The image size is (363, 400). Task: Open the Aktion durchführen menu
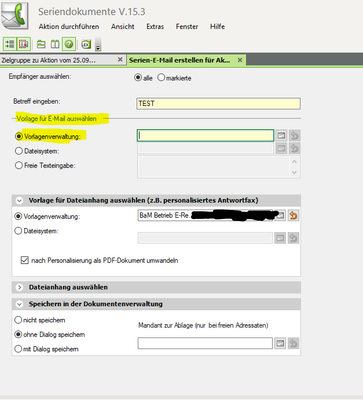[69, 27]
